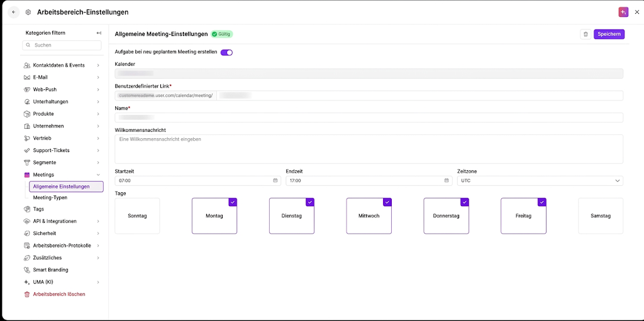Click the Startzeit 07:00 field
This screenshot has width=644, height=321.
pyautogui.click(x=198, y=181)
